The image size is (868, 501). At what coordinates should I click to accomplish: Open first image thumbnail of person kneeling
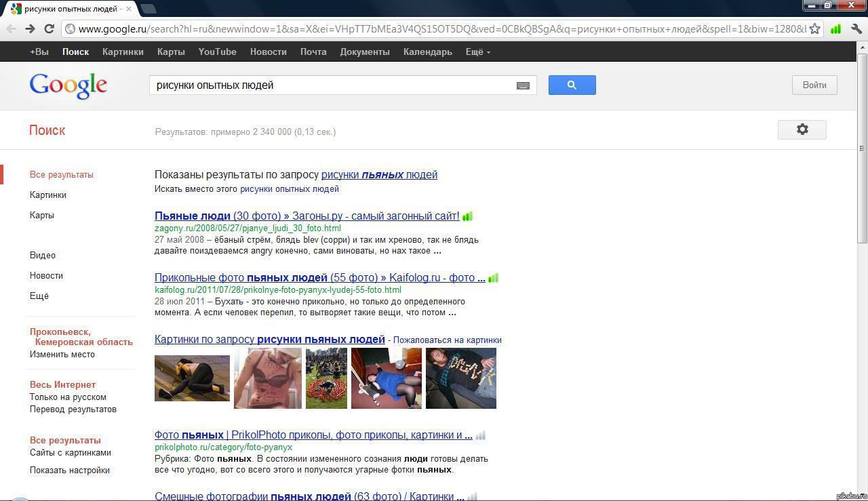pos(192,378)
